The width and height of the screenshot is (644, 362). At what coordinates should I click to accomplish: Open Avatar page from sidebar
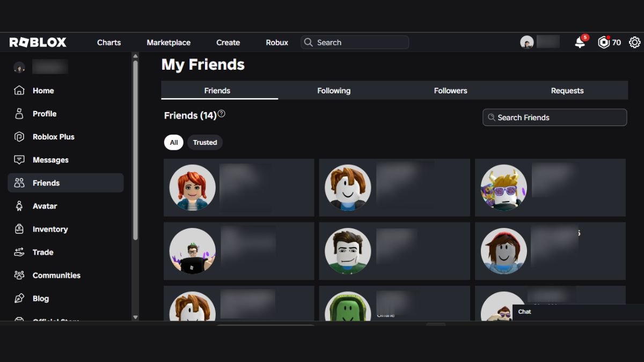click(45, 206)
